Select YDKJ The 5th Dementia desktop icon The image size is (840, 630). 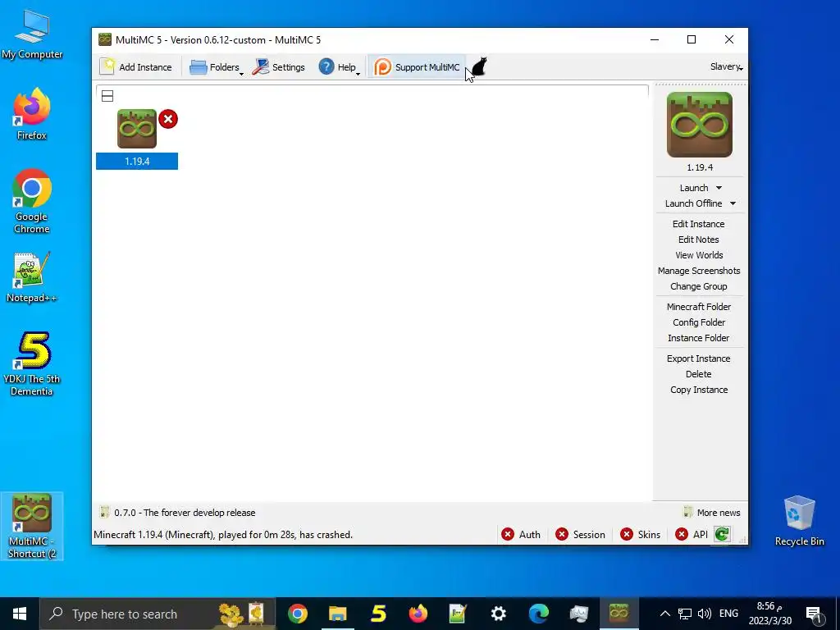point(32,363)
